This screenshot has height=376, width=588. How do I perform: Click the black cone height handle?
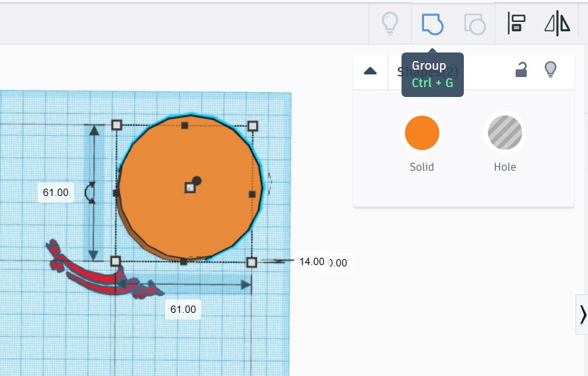pyautogui.click(x=196, y=181)
